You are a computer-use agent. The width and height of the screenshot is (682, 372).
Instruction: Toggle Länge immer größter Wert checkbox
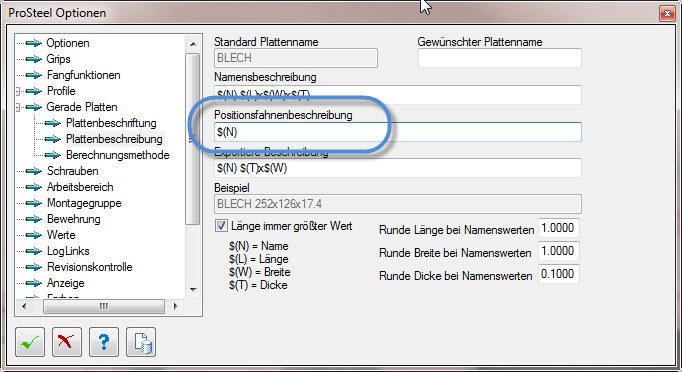[221, 226]
